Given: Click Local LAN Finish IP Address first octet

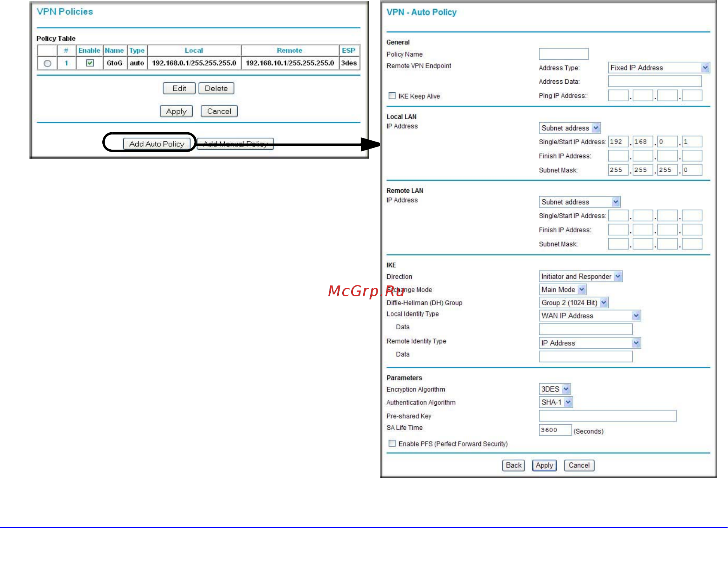Looking at the screenshot, I should (x=618, y=156).
